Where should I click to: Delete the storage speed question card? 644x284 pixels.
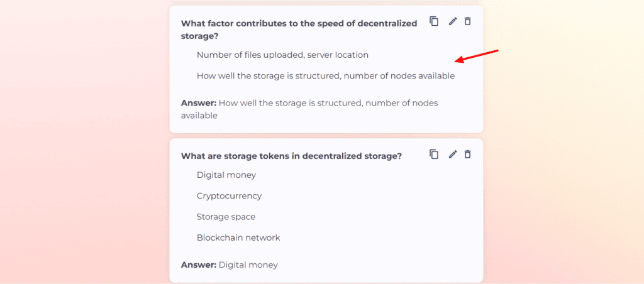[x=467, y=21]
